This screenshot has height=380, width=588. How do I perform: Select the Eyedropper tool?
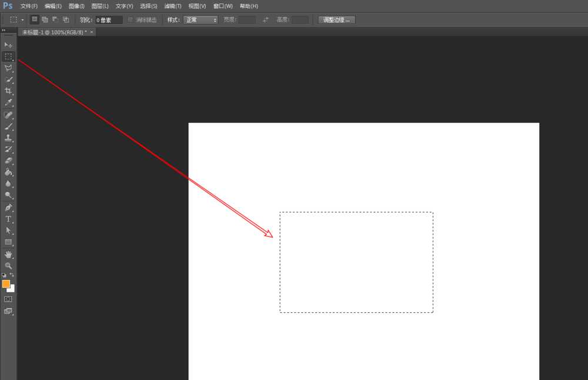click(x=8, y=102)
